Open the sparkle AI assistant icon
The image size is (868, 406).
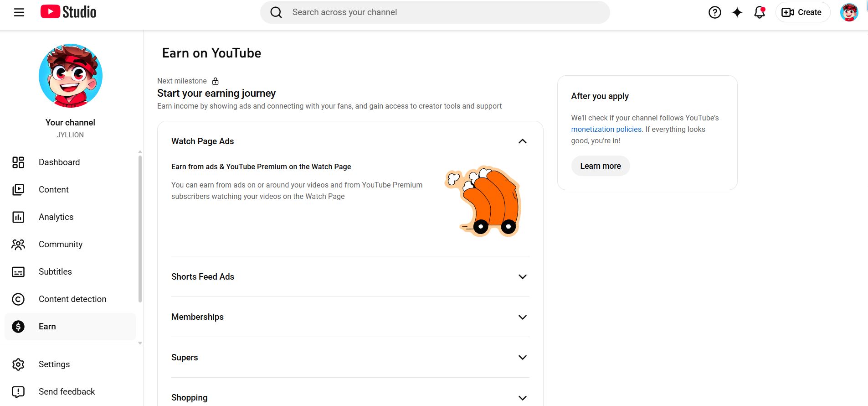(737, 12)
